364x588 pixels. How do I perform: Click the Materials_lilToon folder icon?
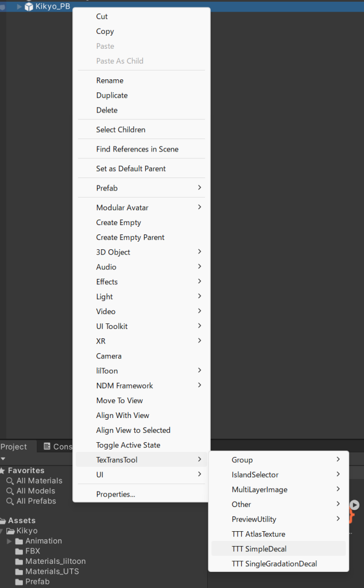point(20,562)
